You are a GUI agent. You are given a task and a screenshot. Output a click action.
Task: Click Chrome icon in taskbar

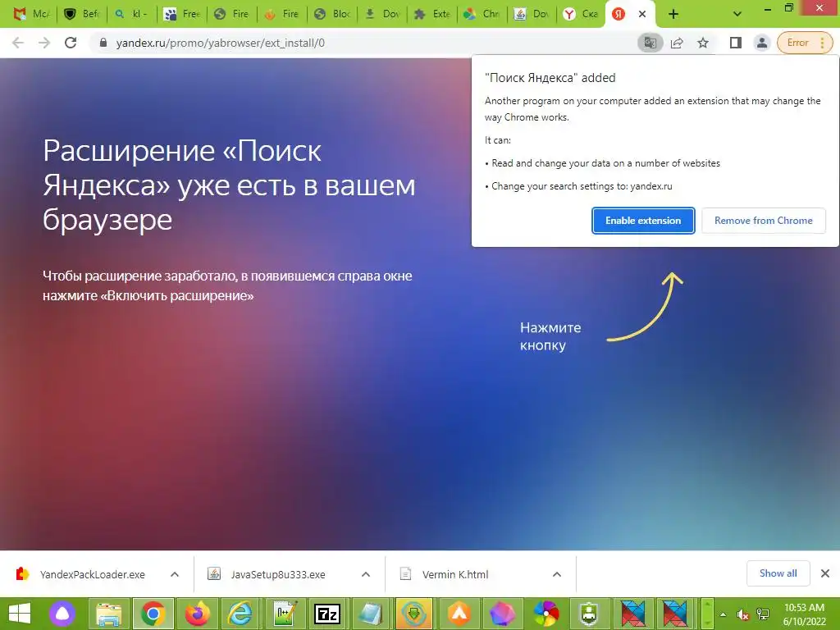153,614
